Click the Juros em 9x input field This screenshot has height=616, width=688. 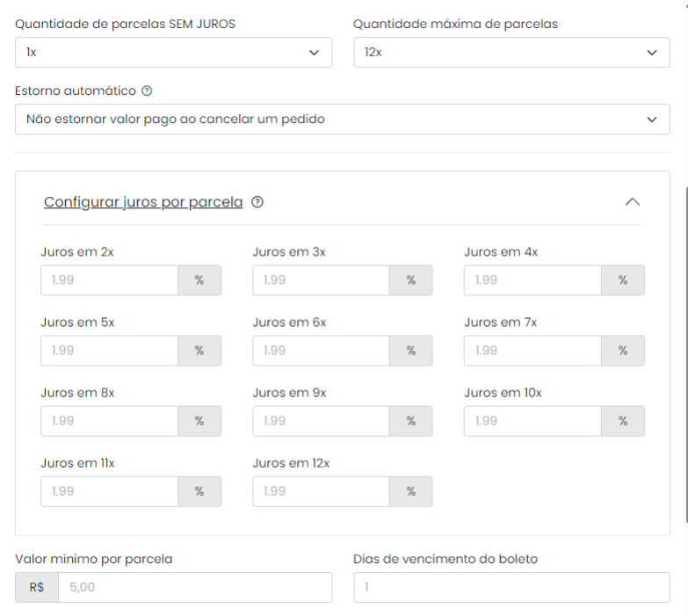click(x=322, y=421)
